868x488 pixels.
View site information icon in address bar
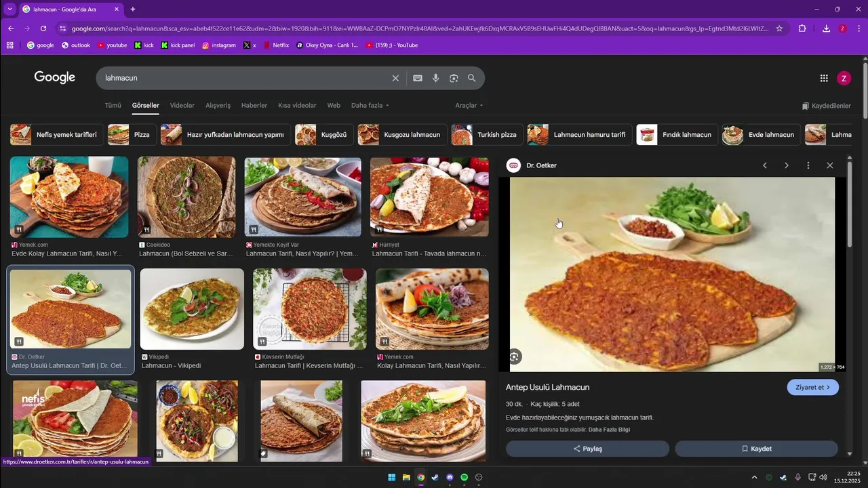pos(62,28)
